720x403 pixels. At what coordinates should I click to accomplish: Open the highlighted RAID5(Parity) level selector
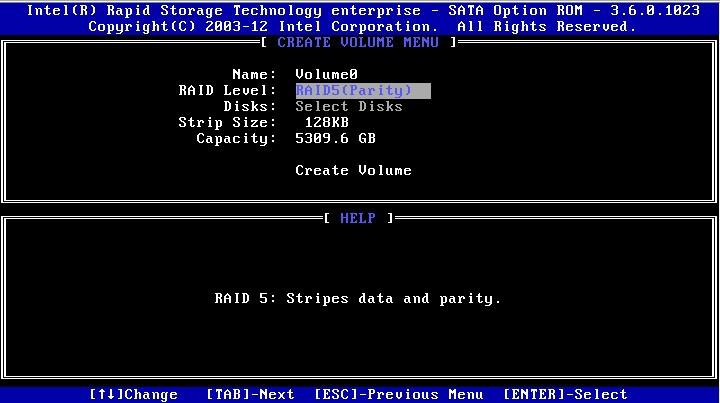[362, 90]
